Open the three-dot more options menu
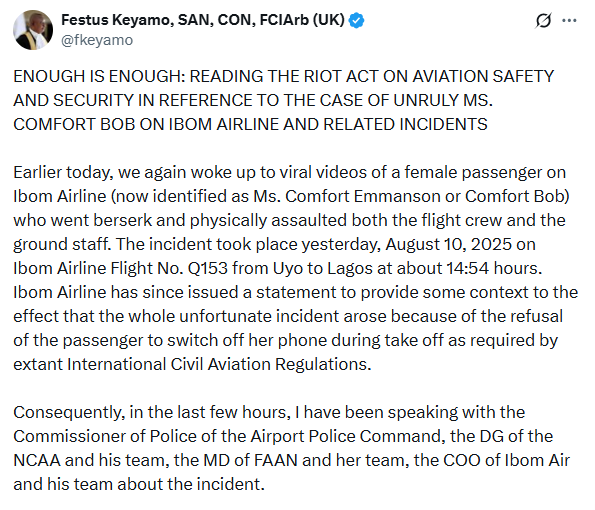Screen dimensions: 595x510 pyautogui.click(x=569, y=20)
